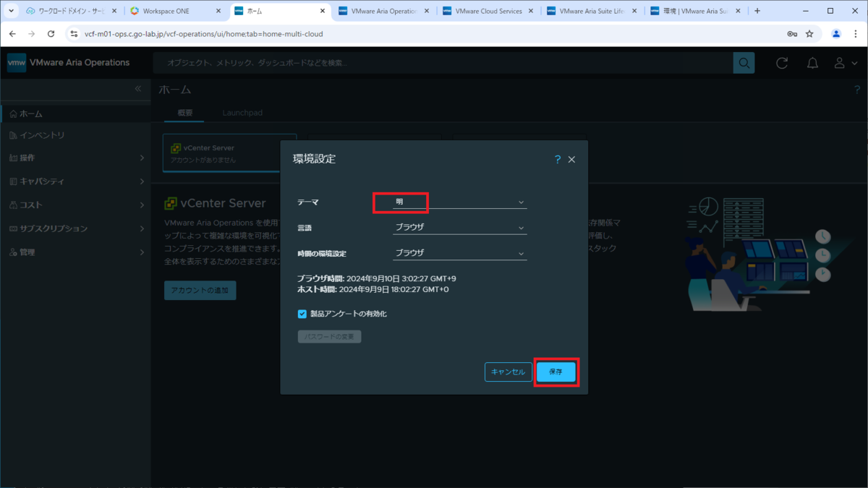The image size is (868, 488).
Task: Open the tab search dropdown arrow
Action: [10, 11]
